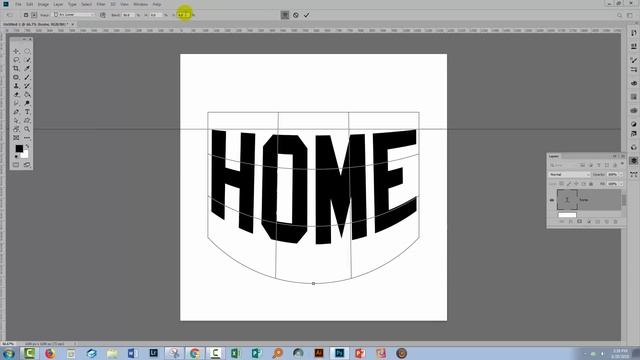
Task: Open the search icon in options bar
Action: [620, 15]
